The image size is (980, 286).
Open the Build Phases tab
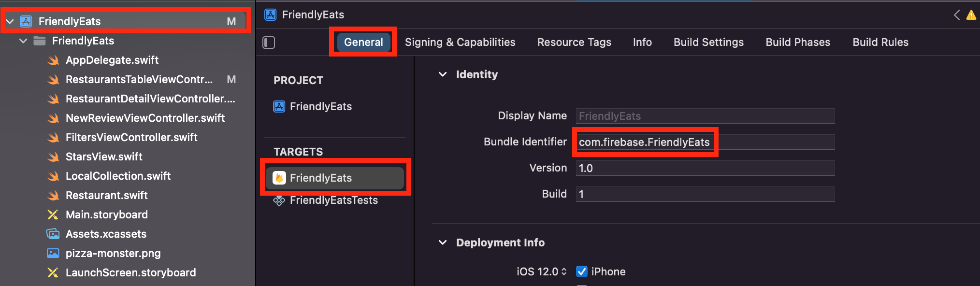click(797, 42)
